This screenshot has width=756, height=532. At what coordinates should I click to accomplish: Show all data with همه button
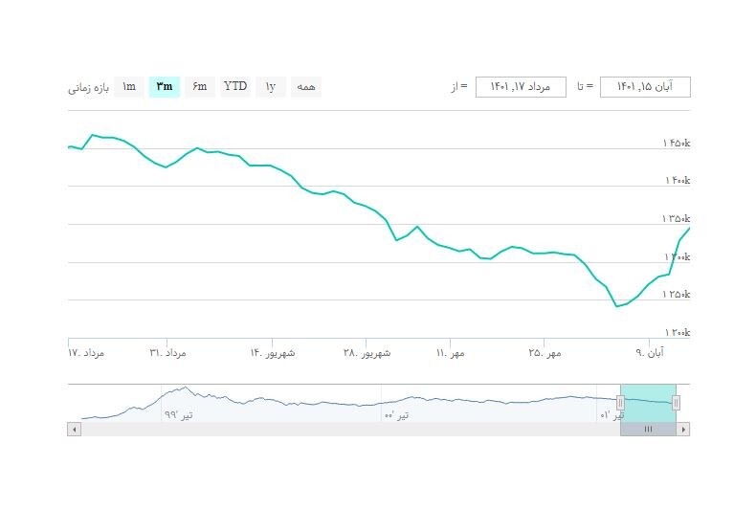click(x=306, y=87)
